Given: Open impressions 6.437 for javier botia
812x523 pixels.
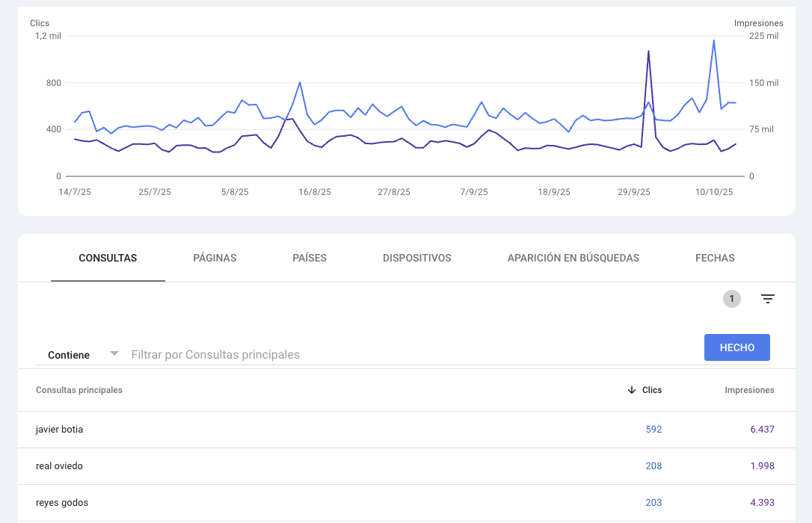Looking at the screenshot, I should (761, 429).
